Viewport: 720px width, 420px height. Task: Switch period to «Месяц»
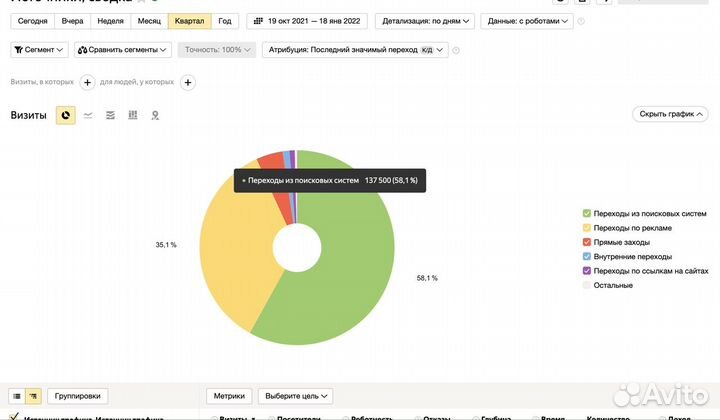[x=148, y=20]
